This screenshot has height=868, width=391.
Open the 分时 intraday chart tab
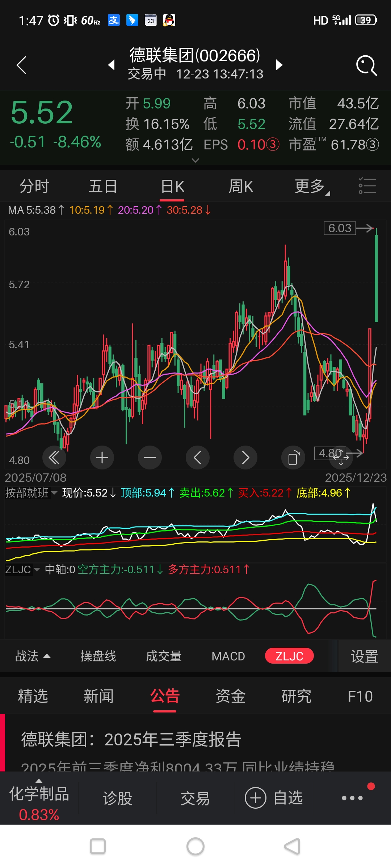click(34, 186)
